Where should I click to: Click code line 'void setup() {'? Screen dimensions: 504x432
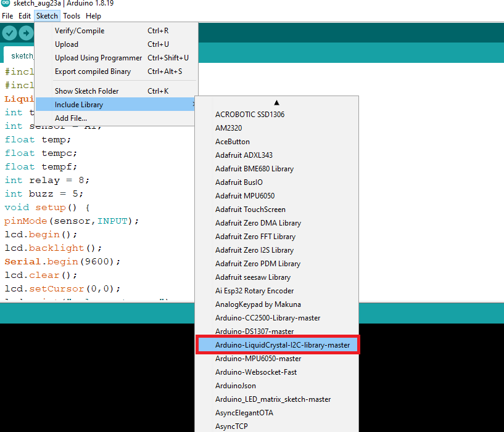[x=48, y=208]
